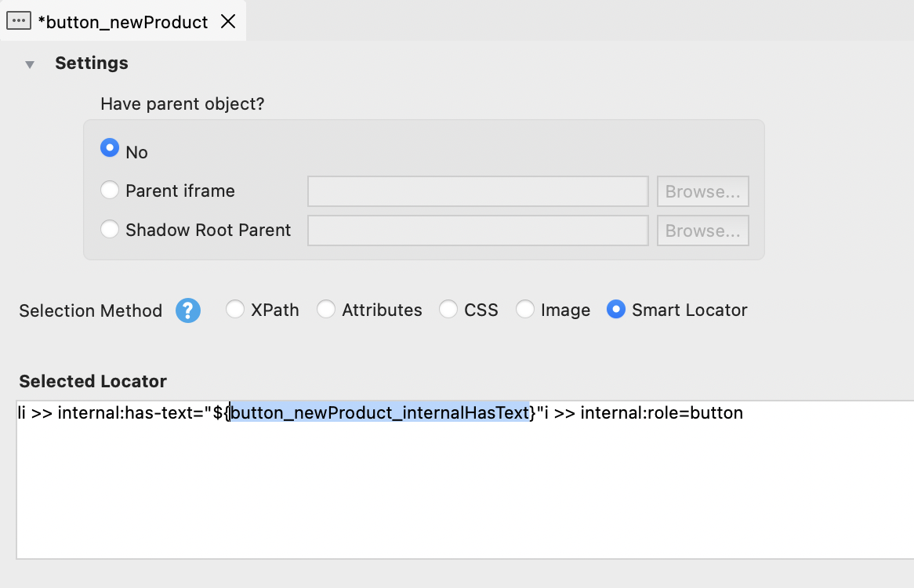
Task: Choose the Parent iframe option
Action: (111, 191)
